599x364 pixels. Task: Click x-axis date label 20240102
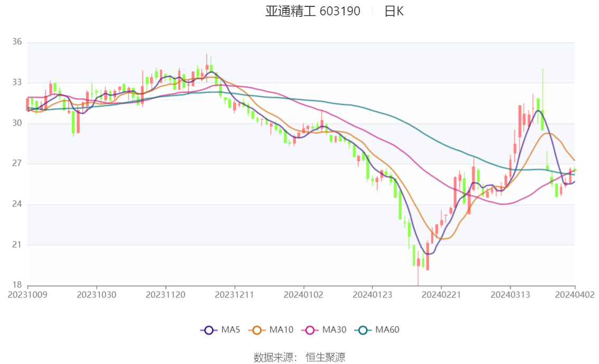point(304,295)
